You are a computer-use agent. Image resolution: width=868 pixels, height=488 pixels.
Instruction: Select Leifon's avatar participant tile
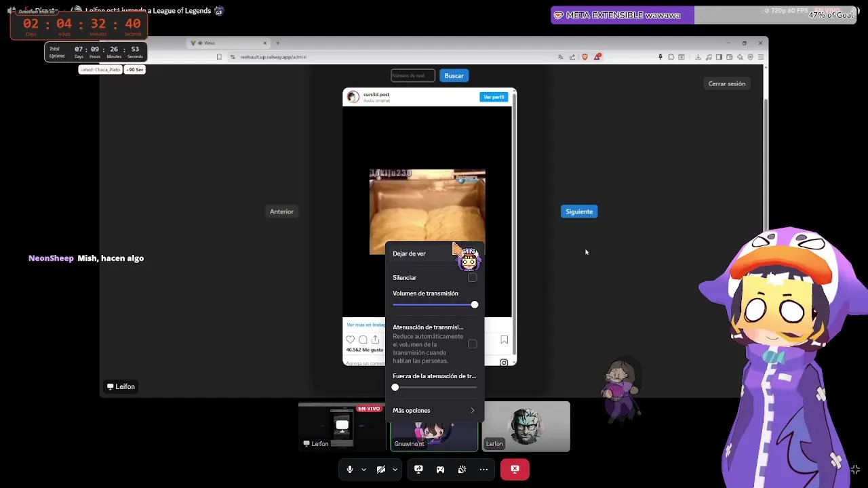pos(526,426)
